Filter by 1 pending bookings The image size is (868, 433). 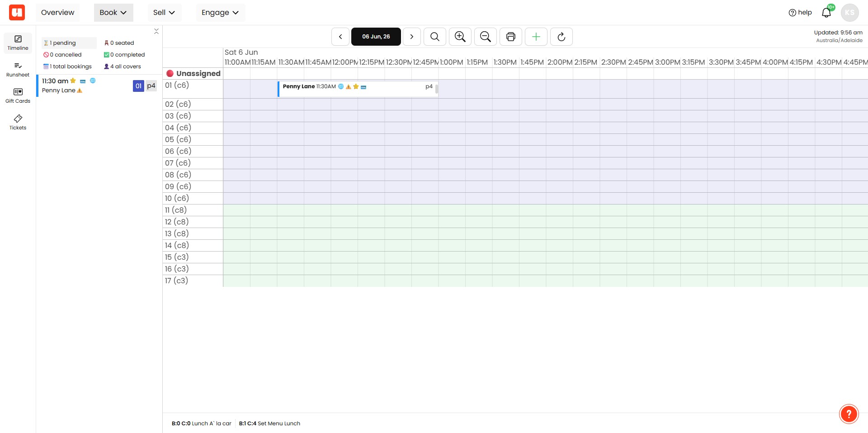pos(69,43)
